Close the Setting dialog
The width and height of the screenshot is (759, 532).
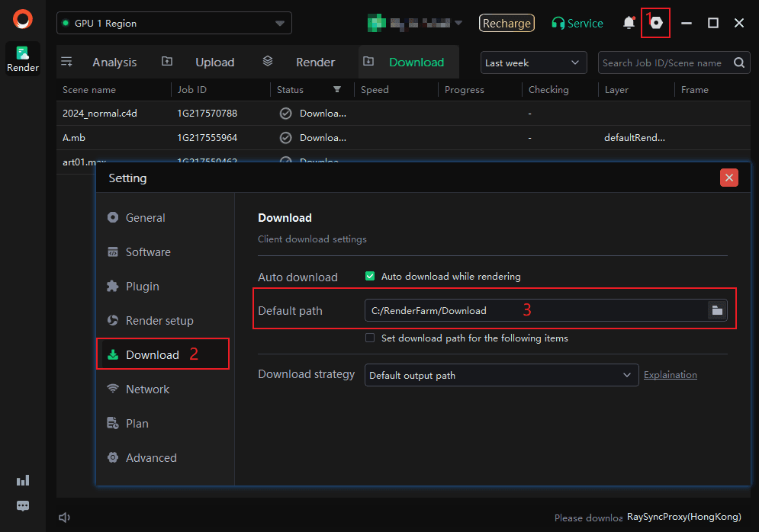pos(729,178)
